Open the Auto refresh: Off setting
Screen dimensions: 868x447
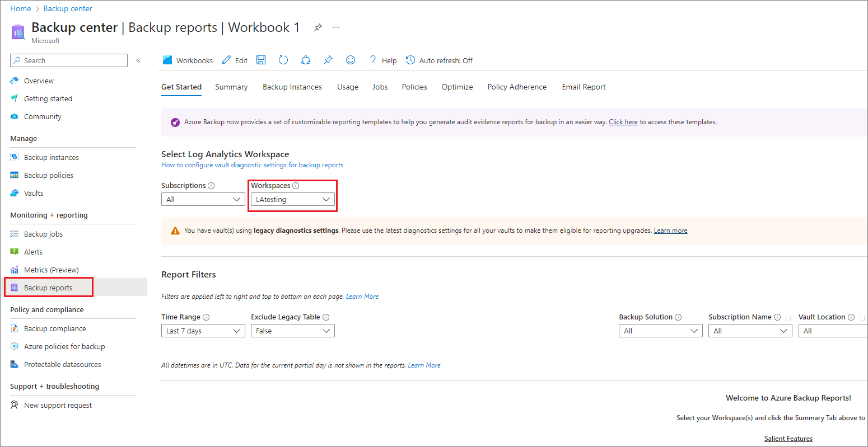pyautogui.click(x=439, y=60)
